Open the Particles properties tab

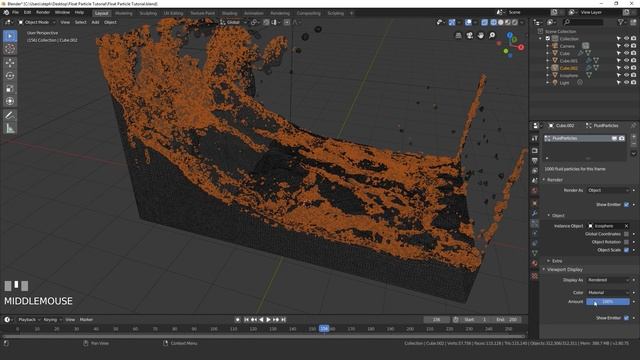click(535, 223)
